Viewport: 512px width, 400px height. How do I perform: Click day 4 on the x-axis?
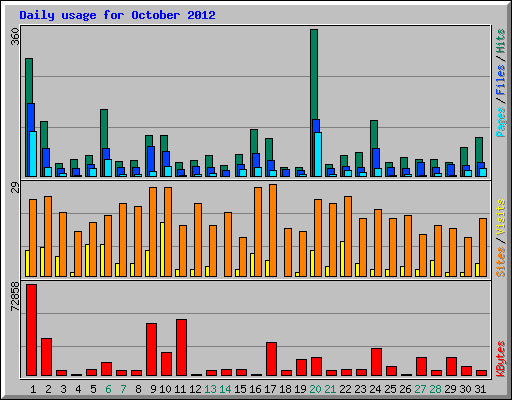coord(78,389)
